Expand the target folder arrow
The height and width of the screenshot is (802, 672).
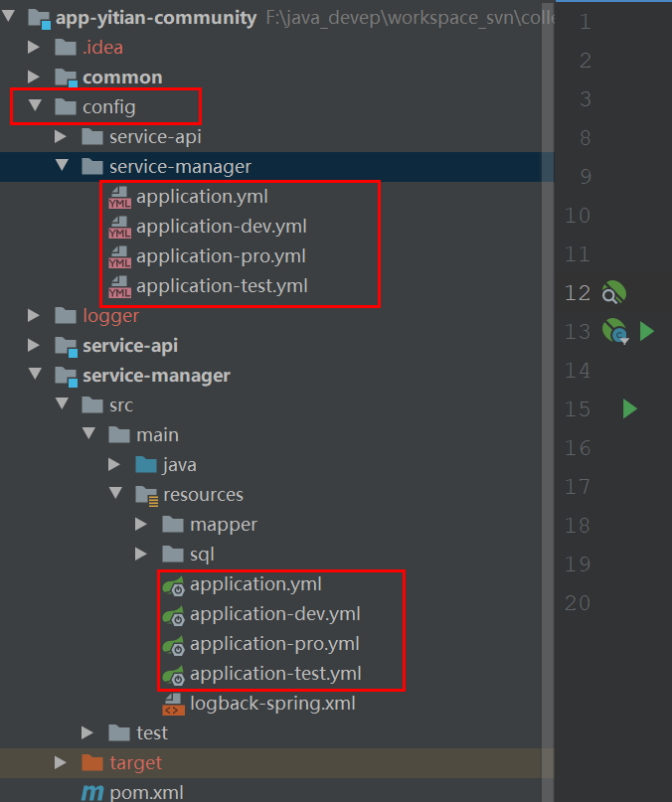click(61, 762)
